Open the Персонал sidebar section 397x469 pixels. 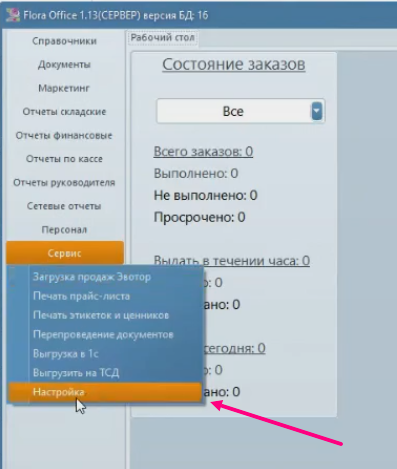tap(65, 230)
